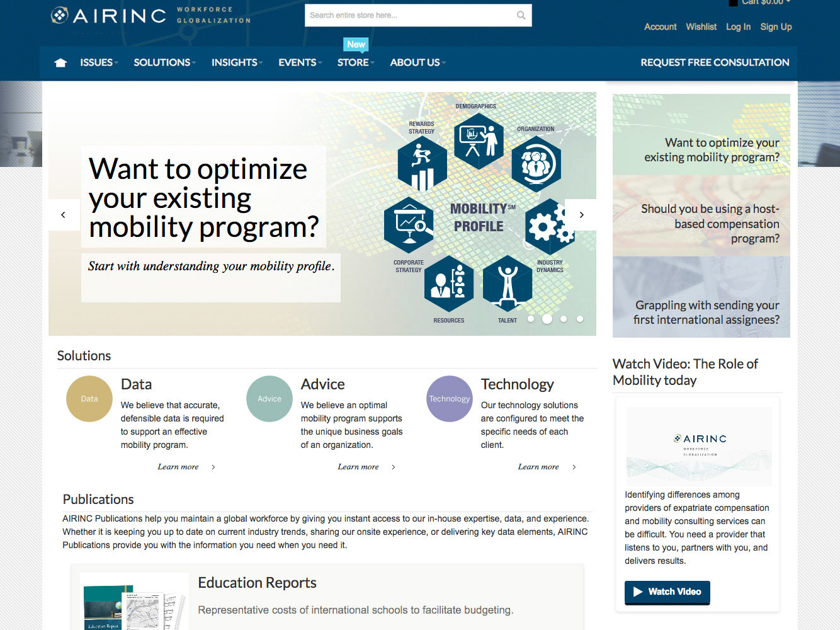Go to home via house icon
This screenshot has width=840, height=630.
pyautogui.click(x=60, y=62)
